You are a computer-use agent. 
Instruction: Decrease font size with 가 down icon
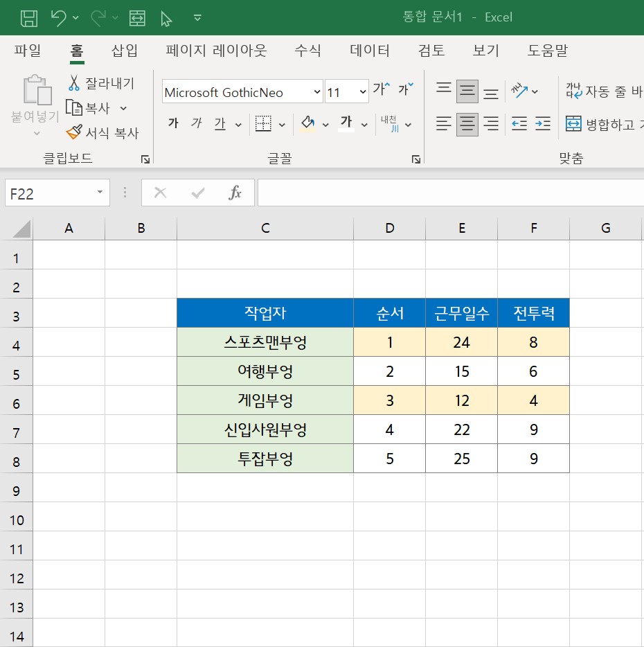(x=406, y=89)
